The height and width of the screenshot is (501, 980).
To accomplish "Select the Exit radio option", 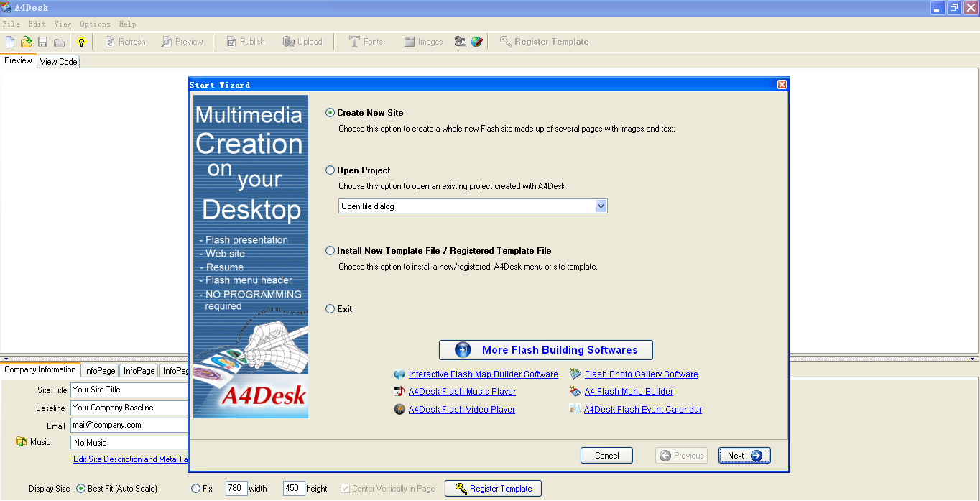I will click(x=330, y=309).
